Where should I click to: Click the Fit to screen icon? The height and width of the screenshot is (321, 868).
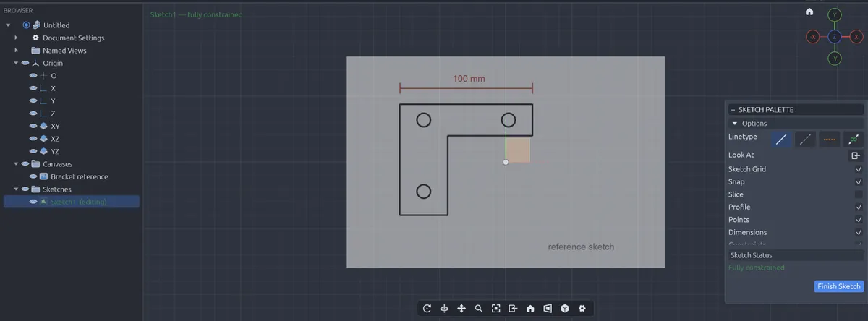[x=496, y=309]
